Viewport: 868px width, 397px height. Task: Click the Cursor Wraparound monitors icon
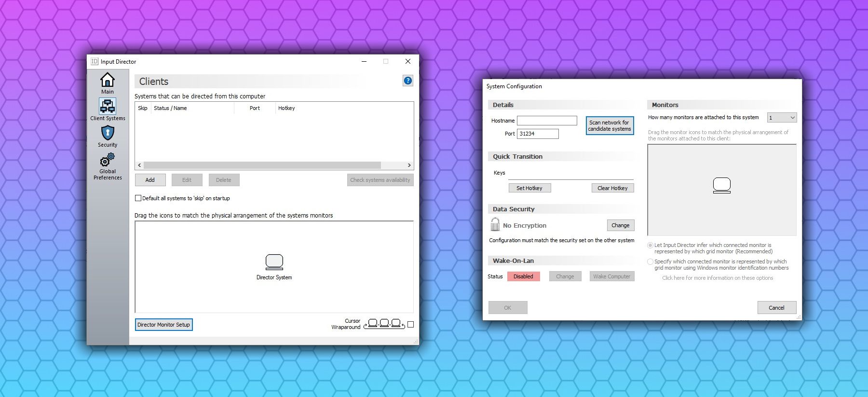[384, 324]
